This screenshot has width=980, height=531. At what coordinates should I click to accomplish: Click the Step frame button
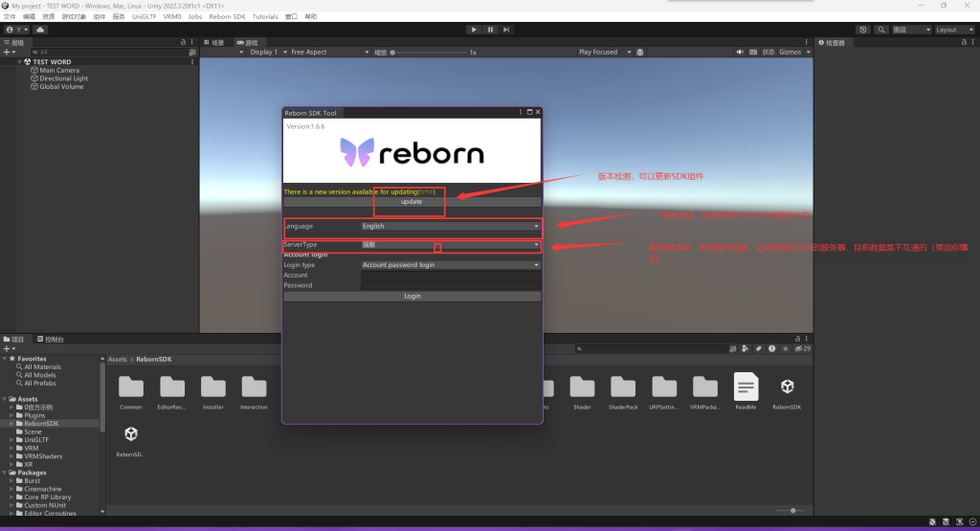507,30
